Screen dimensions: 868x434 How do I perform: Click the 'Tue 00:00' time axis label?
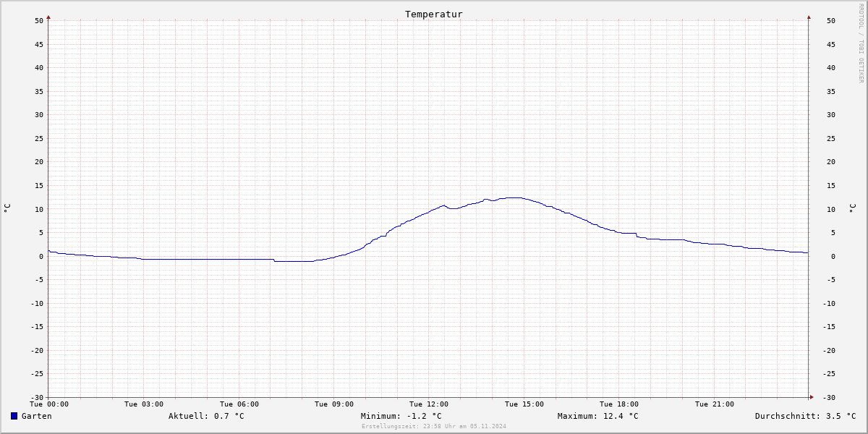[x=48, y=404]
